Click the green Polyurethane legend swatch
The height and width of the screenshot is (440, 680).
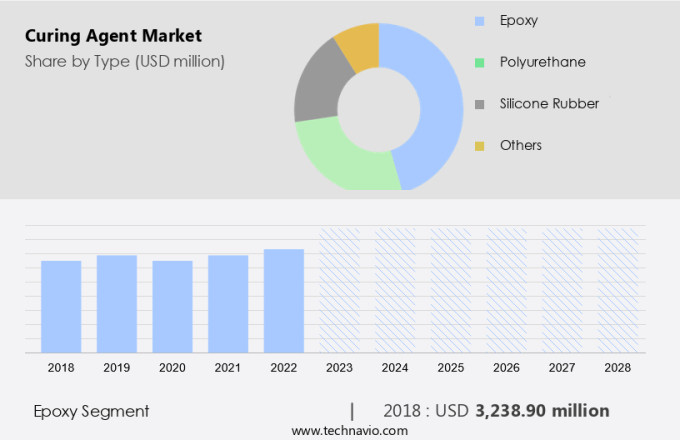coord(480,62)
